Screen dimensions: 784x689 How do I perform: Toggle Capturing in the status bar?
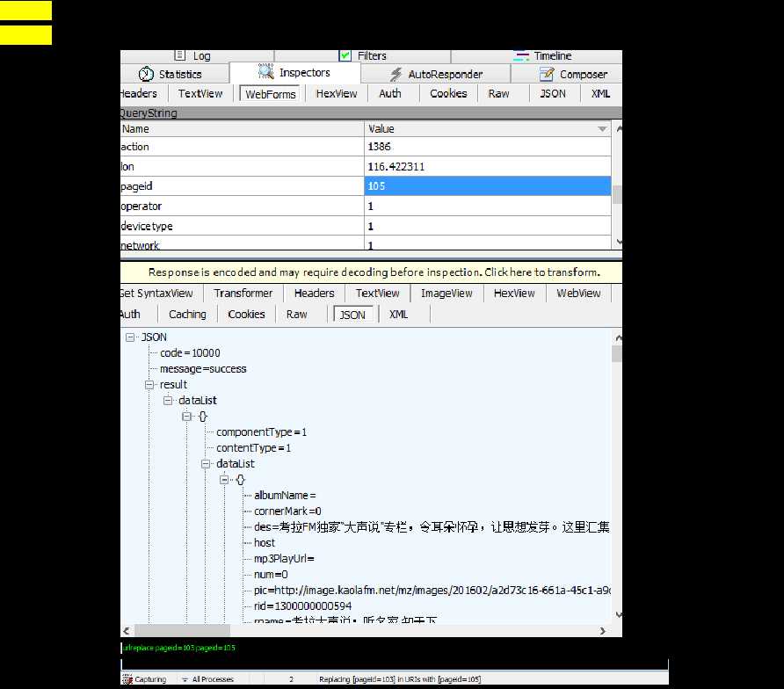point(144,679)
